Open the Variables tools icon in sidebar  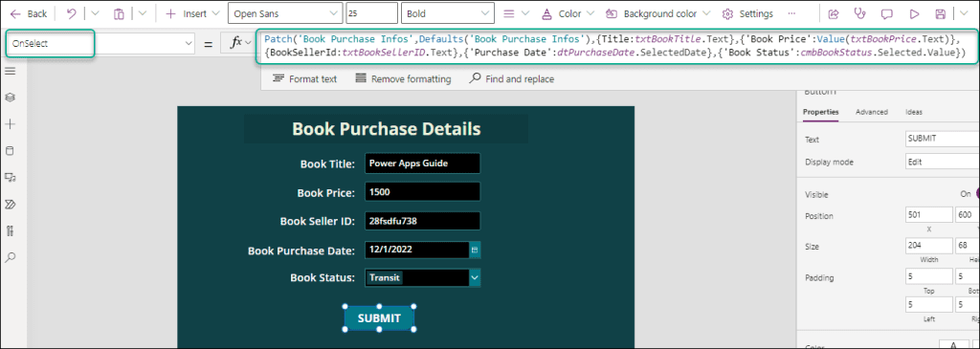pos(10,230)
